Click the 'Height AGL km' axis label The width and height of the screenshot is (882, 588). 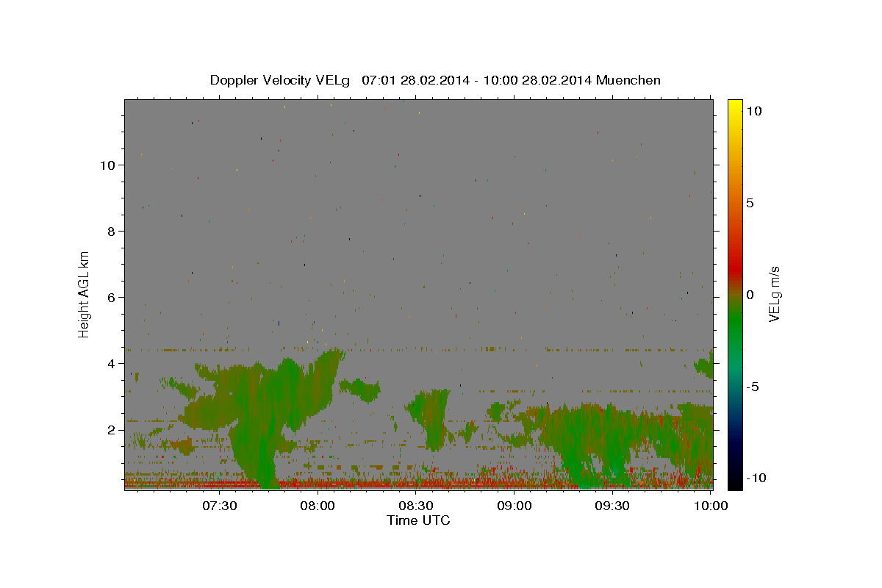pos(85,293)
